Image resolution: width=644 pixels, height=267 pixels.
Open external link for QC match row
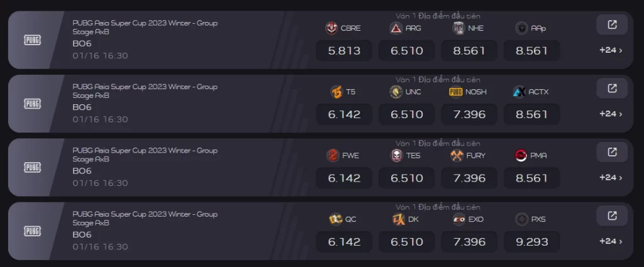(x=611, y=215)
